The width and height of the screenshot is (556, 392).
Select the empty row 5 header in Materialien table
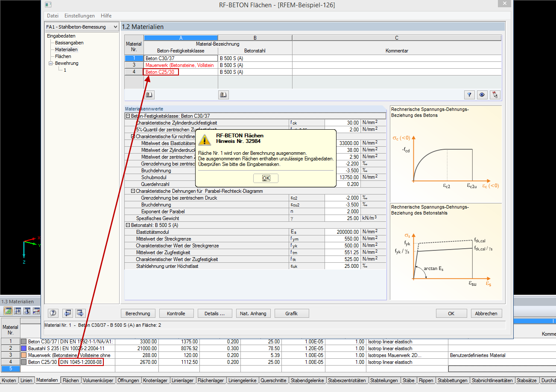tap(11, 369)
